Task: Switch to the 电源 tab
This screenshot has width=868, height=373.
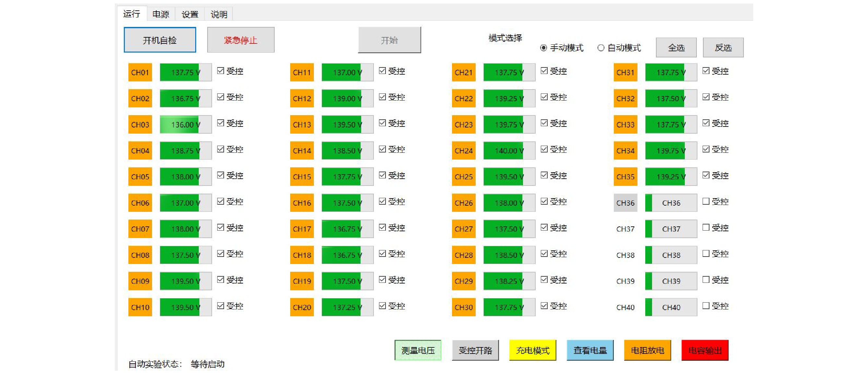Action: [161, 14]
